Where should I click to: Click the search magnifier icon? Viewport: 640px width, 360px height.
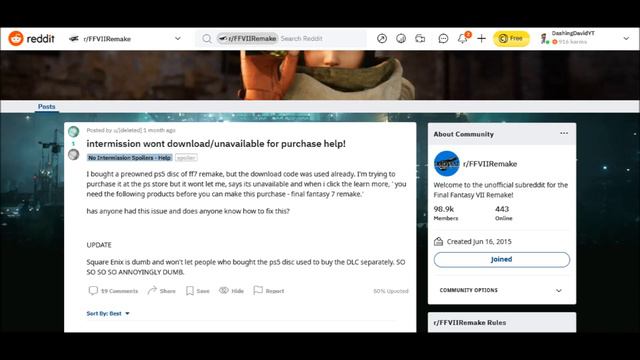(x=207, y=39)
